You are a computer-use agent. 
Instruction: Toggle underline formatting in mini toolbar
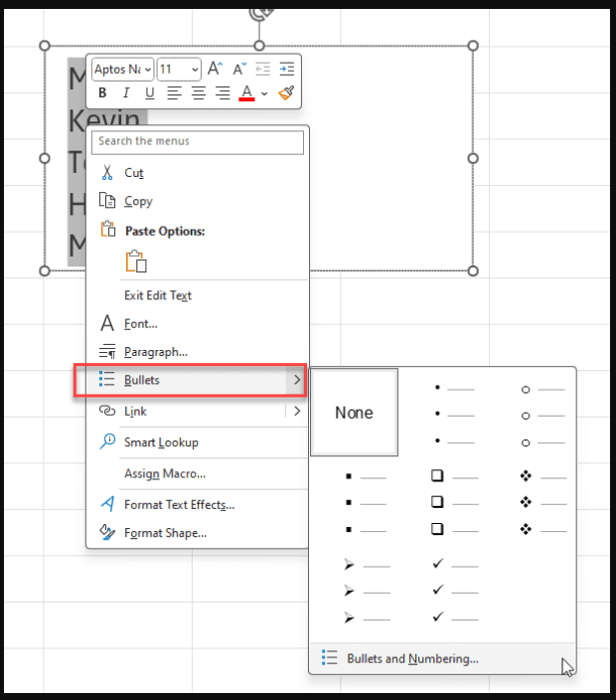[149, 92]
